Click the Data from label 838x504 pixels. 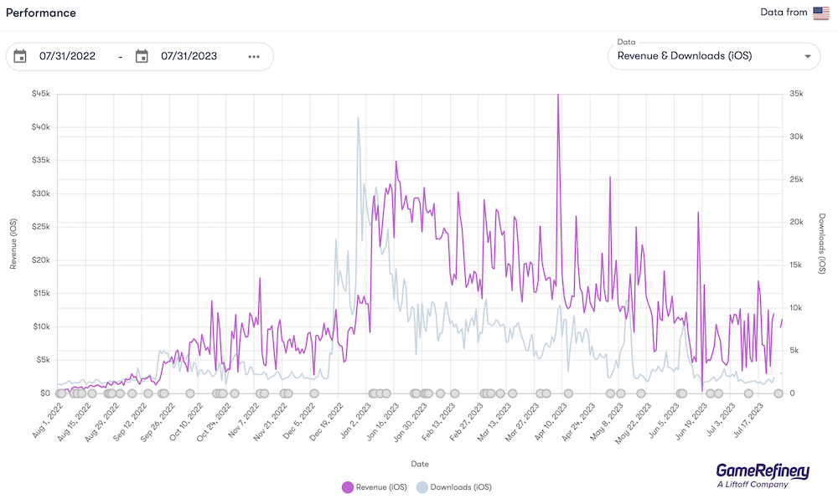coord(784,13)
